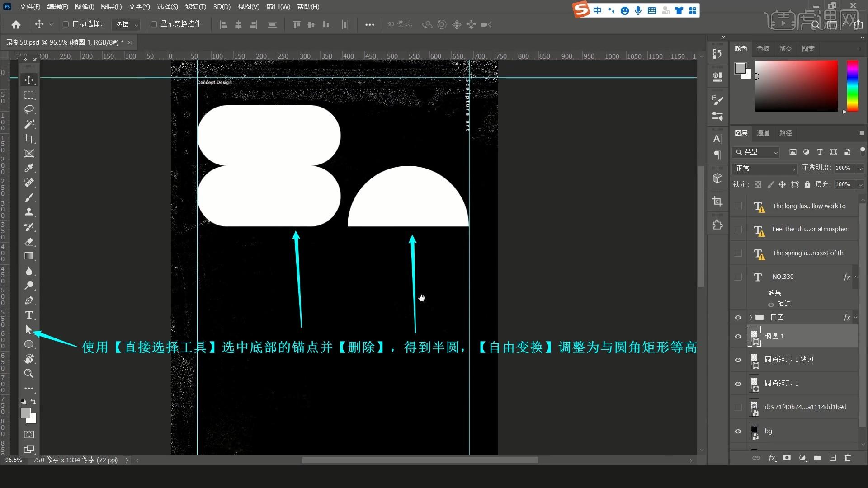
Task: Click the rainbow hue slider strip
Action: 852,85
